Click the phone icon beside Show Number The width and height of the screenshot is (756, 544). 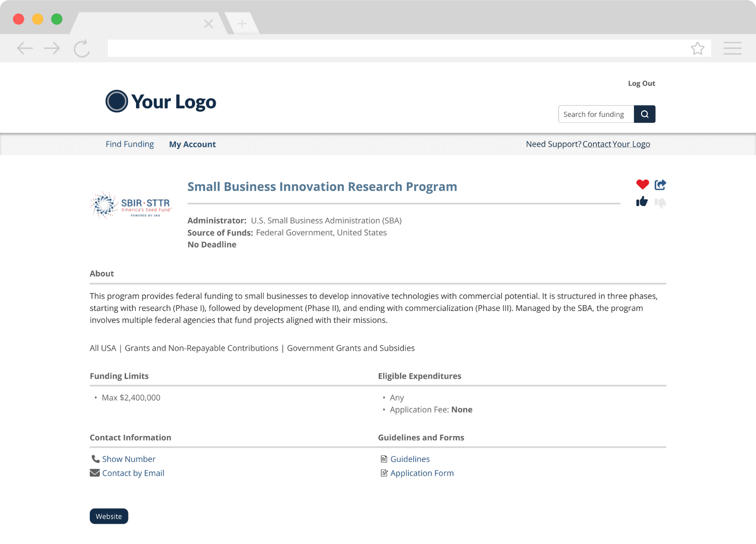95,458
